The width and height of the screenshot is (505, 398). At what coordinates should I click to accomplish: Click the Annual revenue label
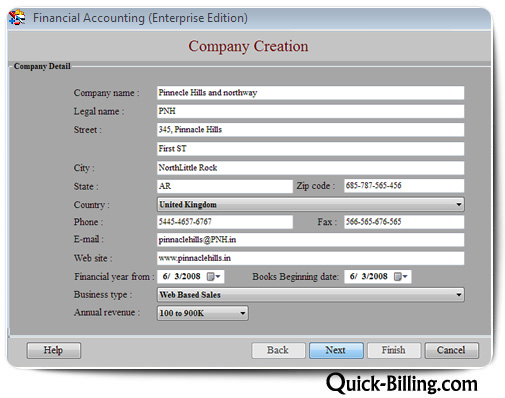(107, 312)
